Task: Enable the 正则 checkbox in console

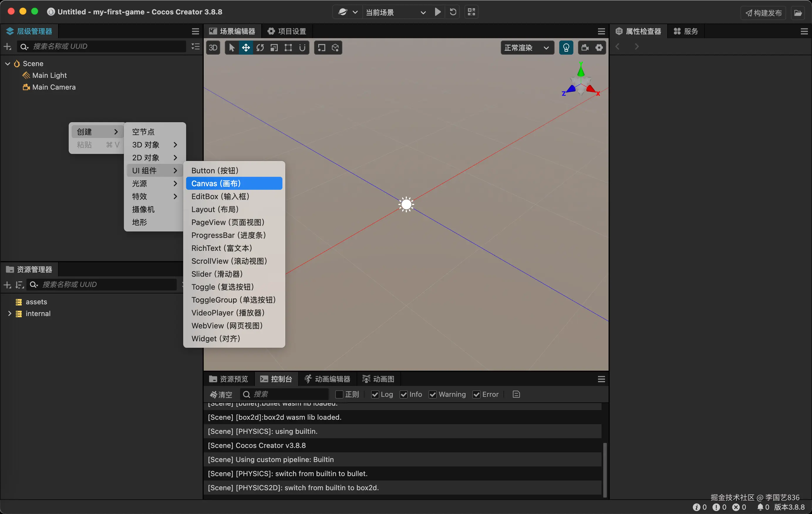Action: pyautogui.click(x=340, y=394)
